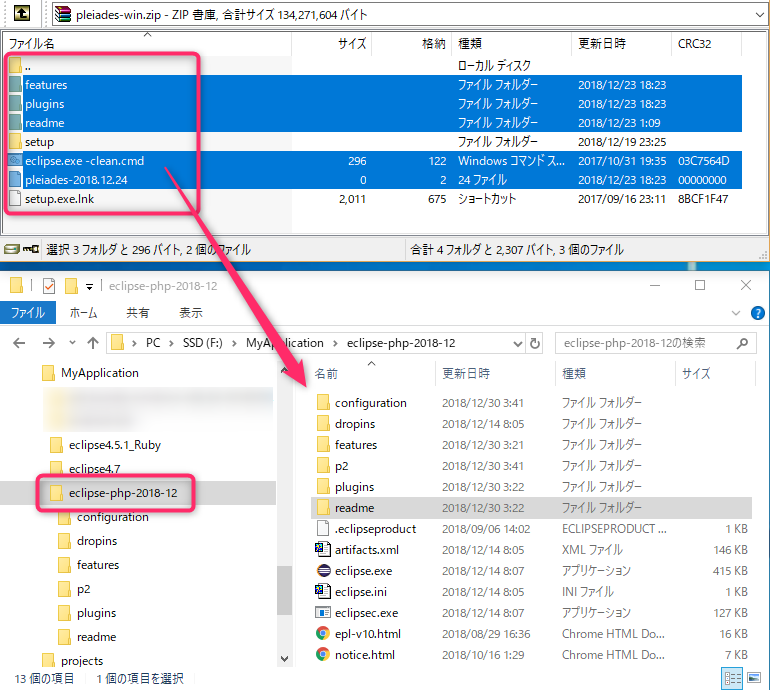Open Explorer help question mark icon
770x690 pixels.
pyautogui.click(x=758, y=313)
